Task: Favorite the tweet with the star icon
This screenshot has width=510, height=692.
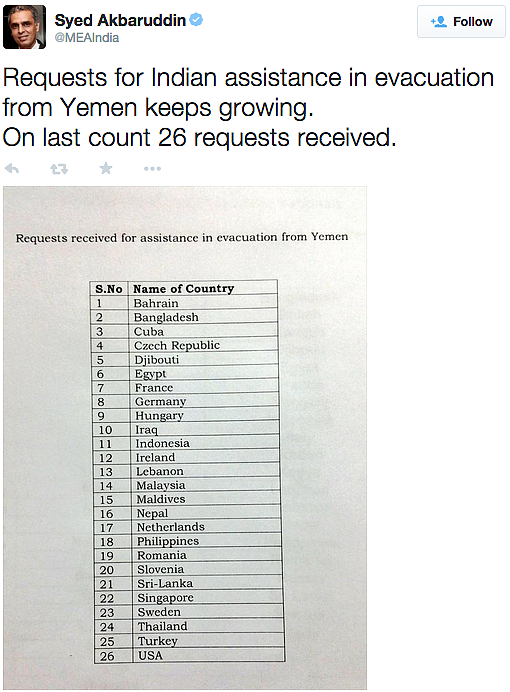Action: [106, 168]
